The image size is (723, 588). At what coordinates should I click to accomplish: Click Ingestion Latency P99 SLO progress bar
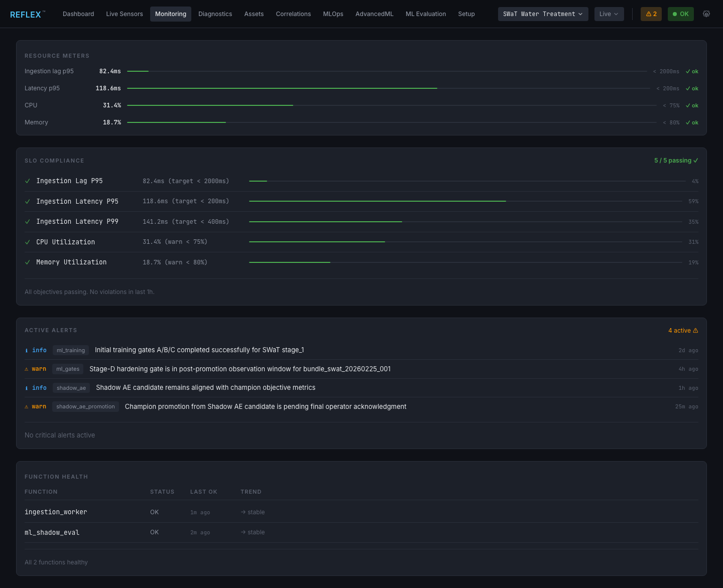click(465, 222)
